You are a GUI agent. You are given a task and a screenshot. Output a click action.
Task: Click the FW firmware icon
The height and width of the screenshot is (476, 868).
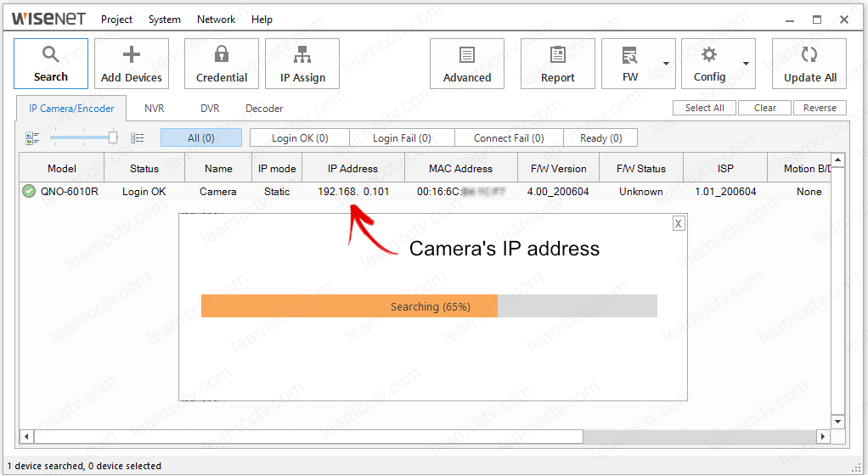pyautogui.click(x=629, y=55)
